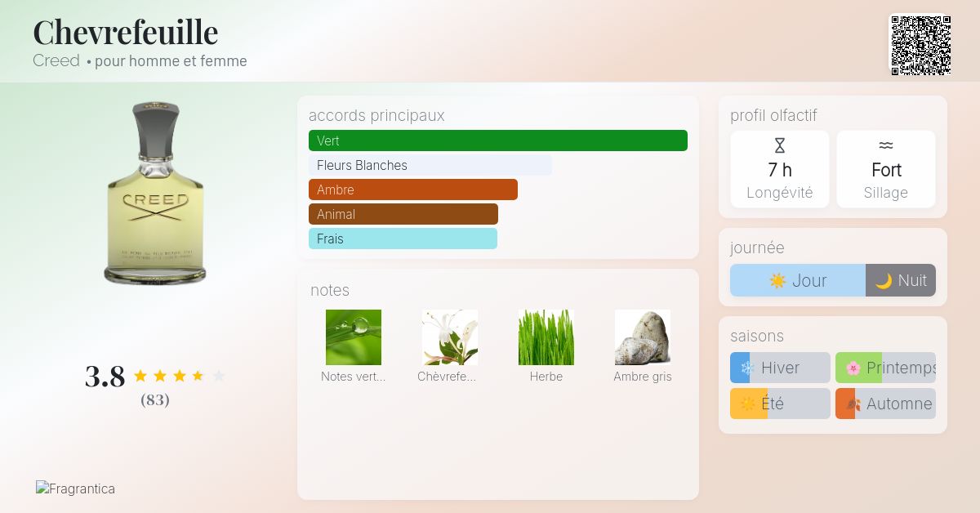
Task: Click the 'notes' heading
Action: pyautogui.click(x=330, y=290)
